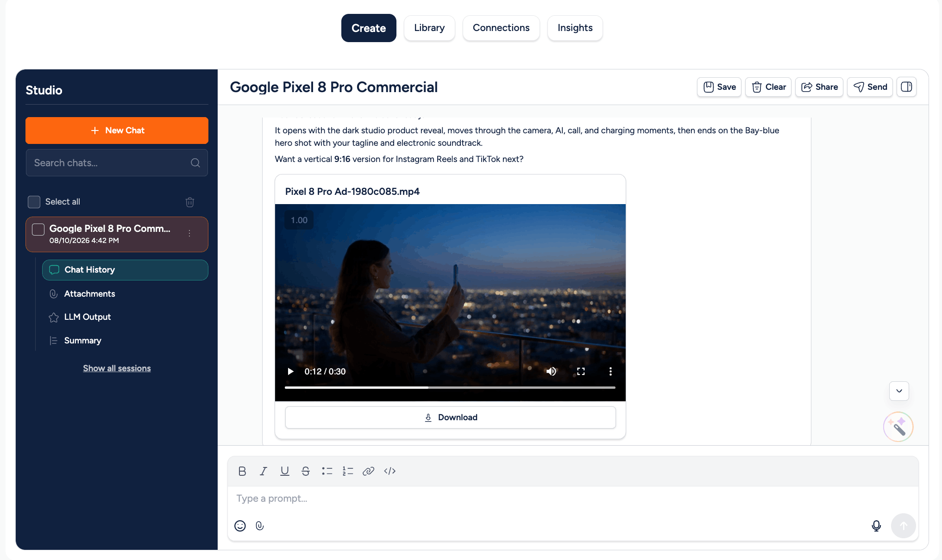Submit the prompt with the arrow button

(x=904, y=526)
